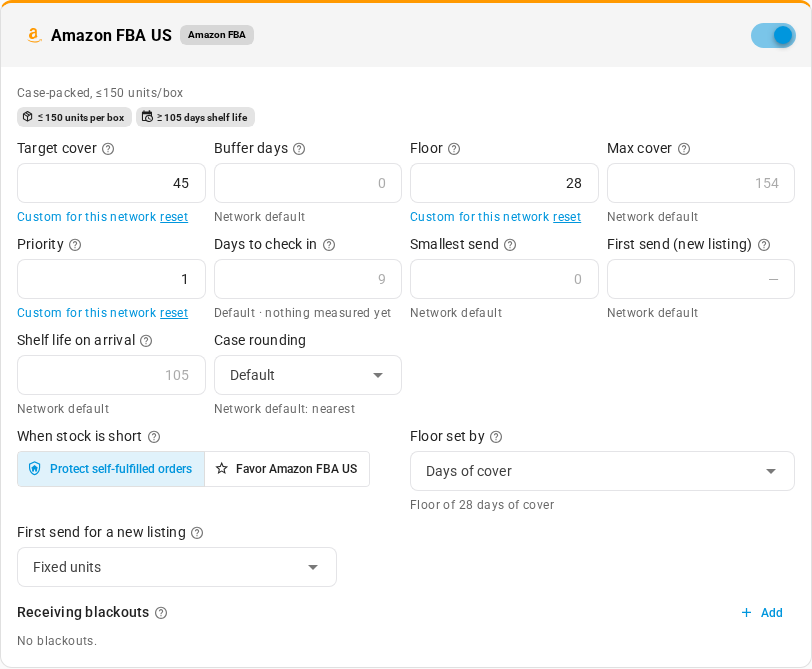812x669 pixels.
Task: Click the '≥ 105 days shelf life' chip
Action: 195,117
